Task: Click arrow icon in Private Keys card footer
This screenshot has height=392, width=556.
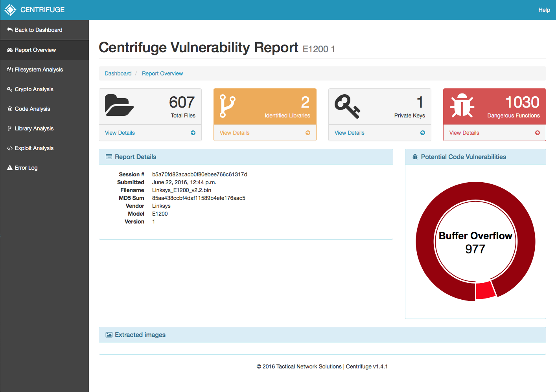Action: click(x=423, y=133)
